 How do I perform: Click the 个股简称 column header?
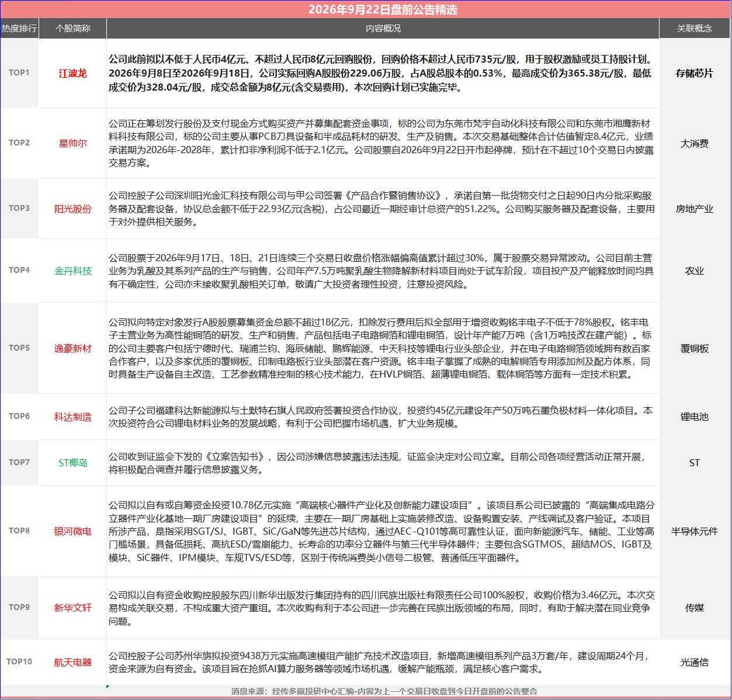tap(73, 28)
